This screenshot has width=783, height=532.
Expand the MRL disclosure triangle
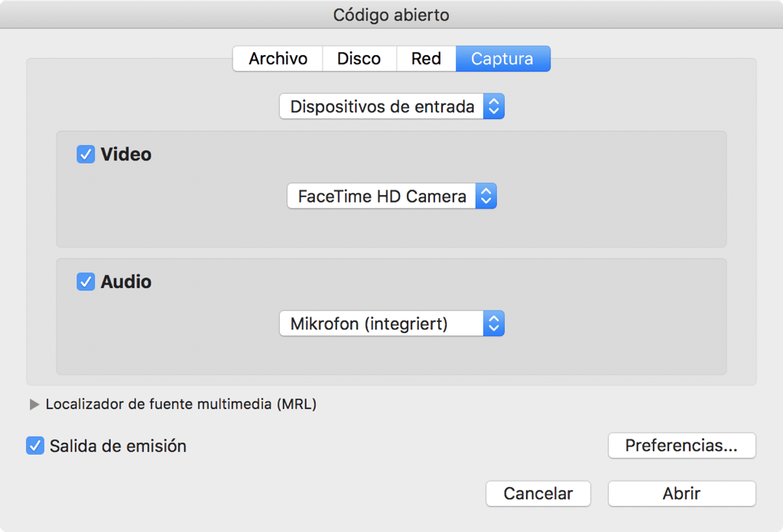pyautogui.click(x=34, y=404)
